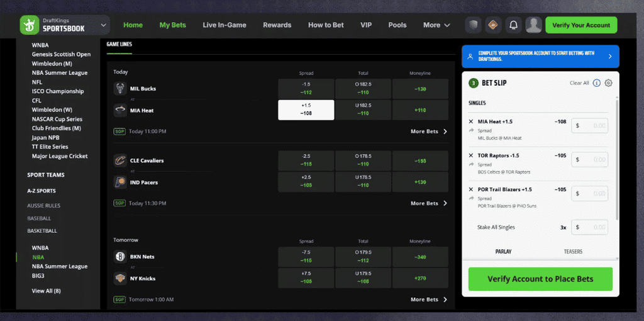
Task: Select the Game Lines tab
Action: 119,45
